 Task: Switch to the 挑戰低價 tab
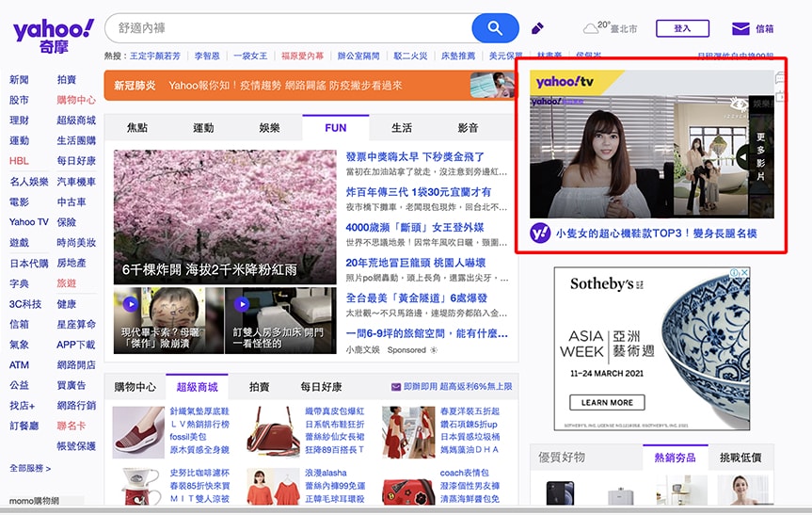(740, 458)
